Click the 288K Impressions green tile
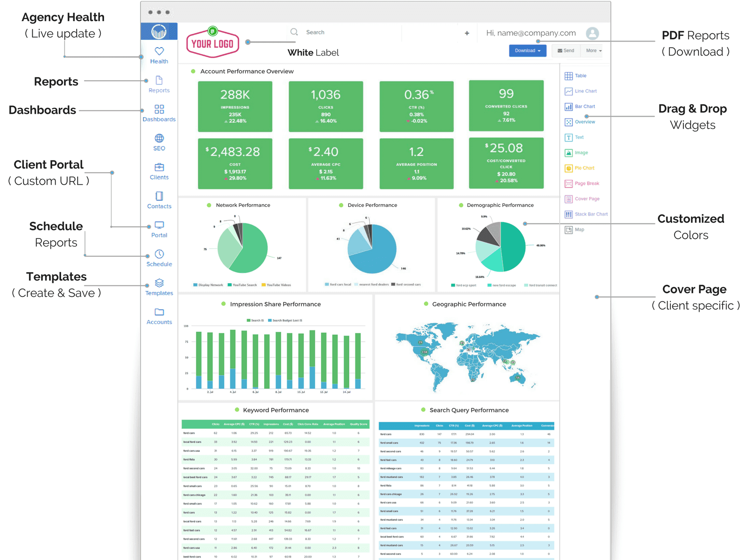Viewport: 747px width, 560px height. pos(235,106)
